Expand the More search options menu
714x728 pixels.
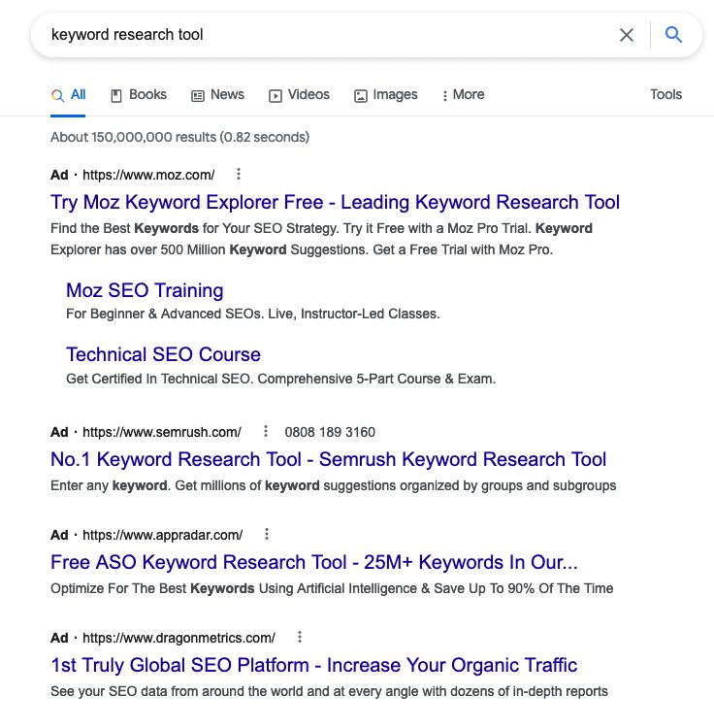[463, 95]
